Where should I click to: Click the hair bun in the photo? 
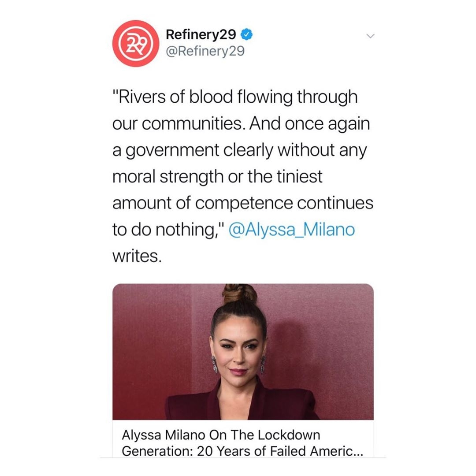point(239,293)
